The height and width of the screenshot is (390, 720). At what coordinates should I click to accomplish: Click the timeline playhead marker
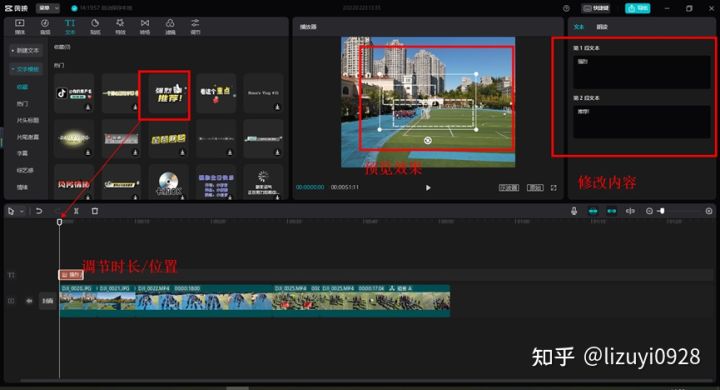59,222
